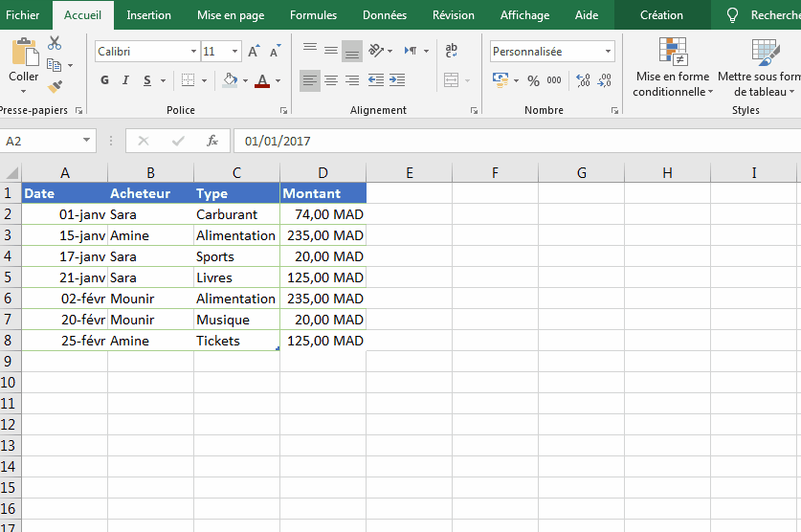This screenshot has width=801, height=532.
Task: Toggle bold G formatting
Action: click(104, 80)
